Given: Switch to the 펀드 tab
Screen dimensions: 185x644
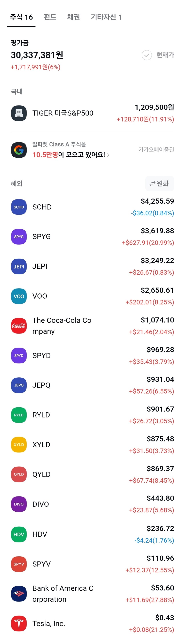Looking at the screenshot, I should [x=50, y=17].
